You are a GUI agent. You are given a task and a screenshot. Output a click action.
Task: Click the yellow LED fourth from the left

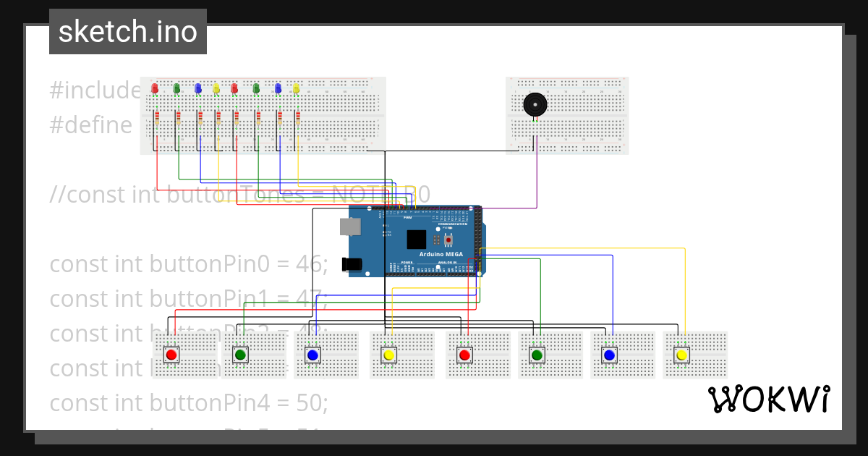[216, 88]
